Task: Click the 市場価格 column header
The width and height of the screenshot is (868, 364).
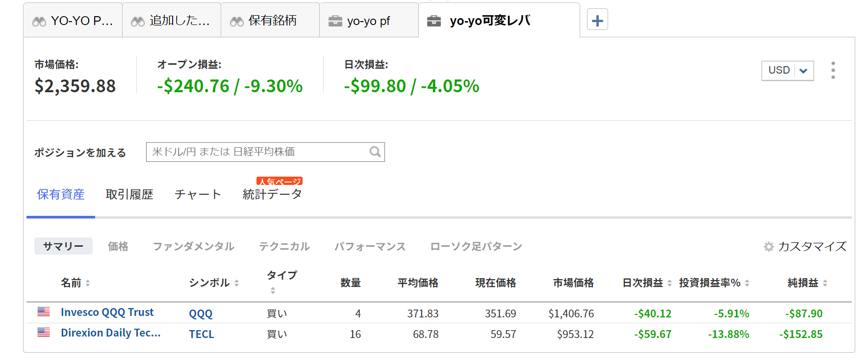Action: coord(573,283)
